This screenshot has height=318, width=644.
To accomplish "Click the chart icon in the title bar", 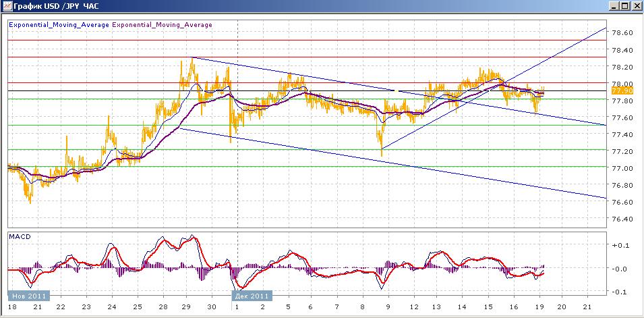I will [7, 6].
